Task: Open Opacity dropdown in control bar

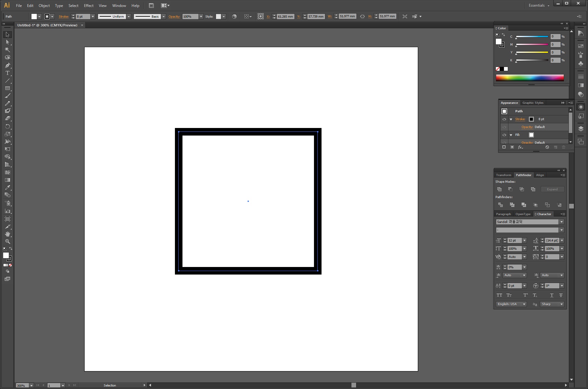Action: click(x=201, y=16)
